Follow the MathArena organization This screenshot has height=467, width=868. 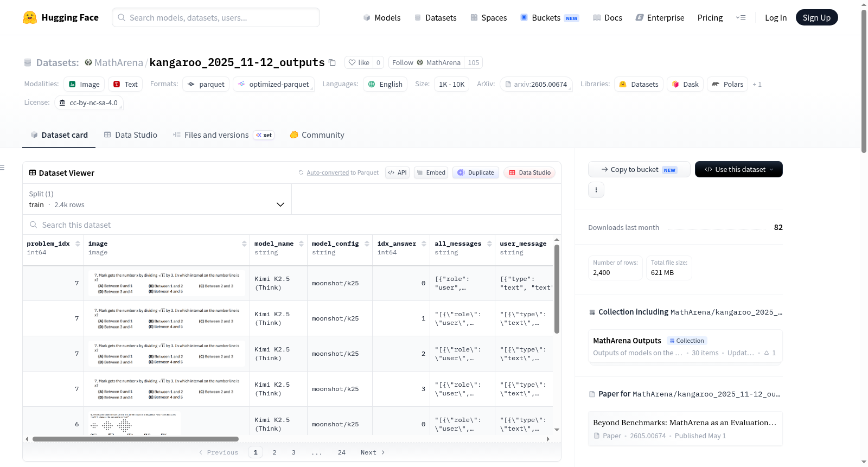426,62
